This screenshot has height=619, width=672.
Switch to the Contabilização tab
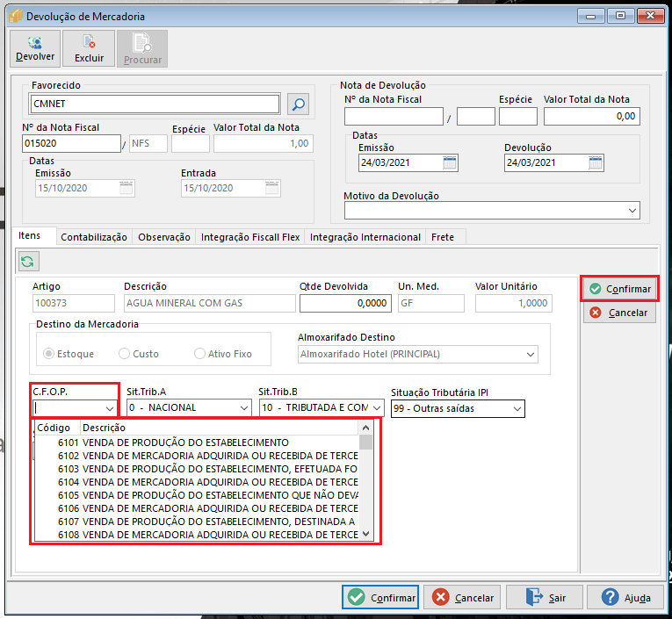[x=94, y=237]
